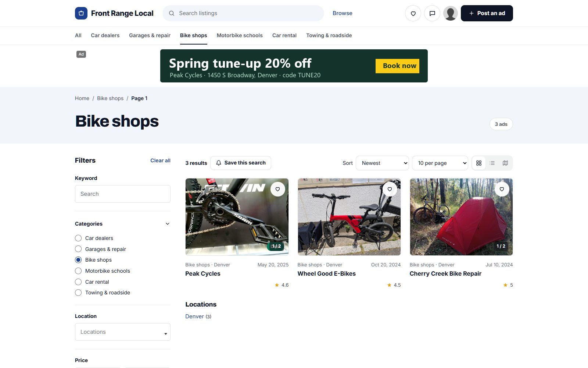
Task: Open the Cherry Creek Bike Repair tent photo
Action: coord(461,217)
